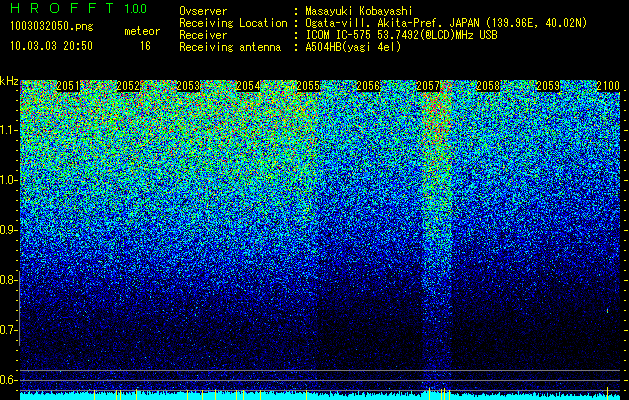Screen dimensions: 629x400
Task: Click the 0.8 kHz frequency label
Action: point(8,280)
